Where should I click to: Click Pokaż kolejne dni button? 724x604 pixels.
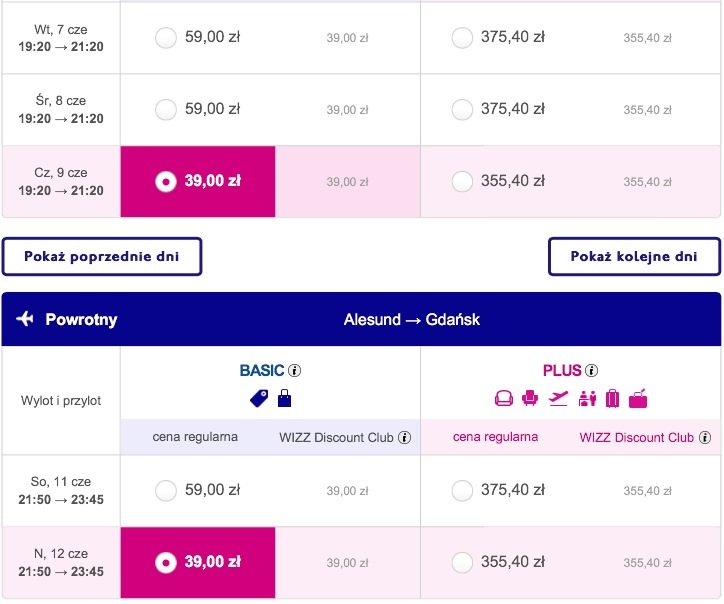point(634,257)
